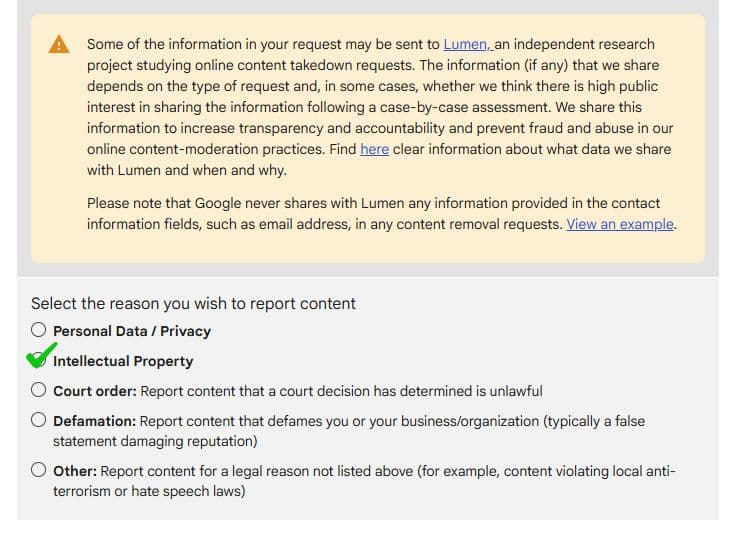Click 'Select the reason you wish to report content' heading
Viewport: 745px width, 543px height.
(193, 304)
